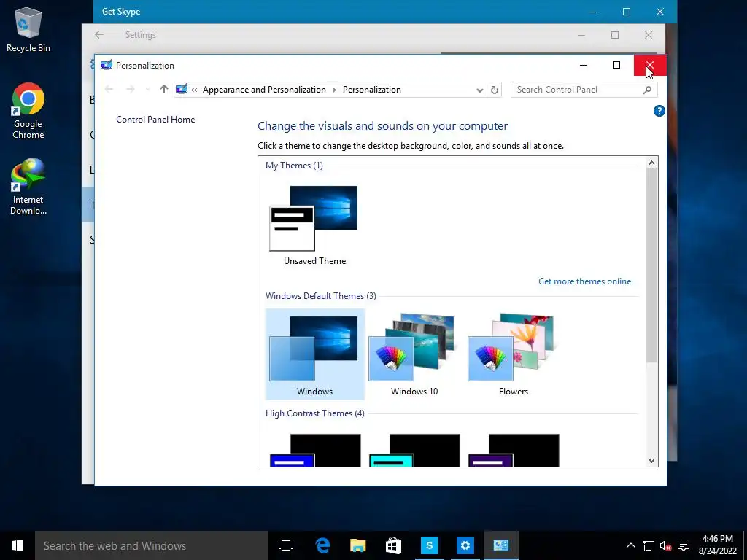
Task: Click the taskbar Search the web and Windows box
Action: 152,545
